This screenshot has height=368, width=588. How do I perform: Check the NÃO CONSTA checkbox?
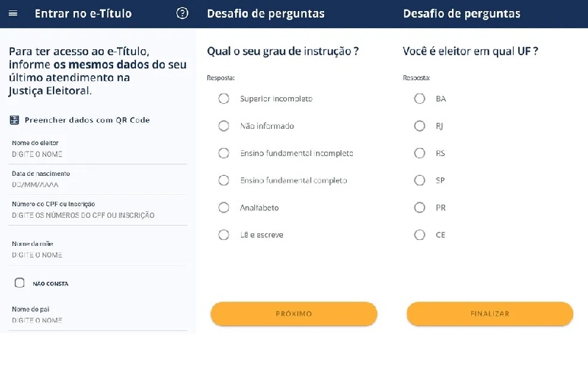pyautogui.click(x=20, y=283)
